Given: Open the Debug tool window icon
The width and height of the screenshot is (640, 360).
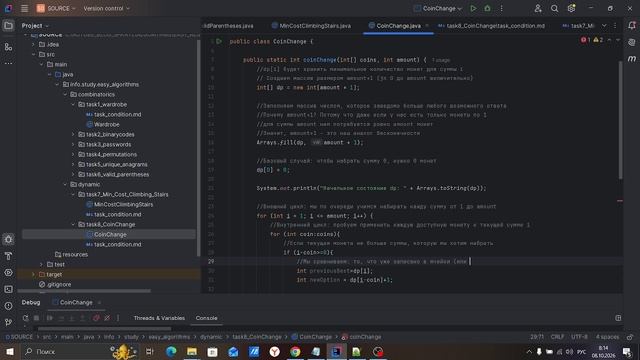Looking at the screenshot, I should point(8,239).
